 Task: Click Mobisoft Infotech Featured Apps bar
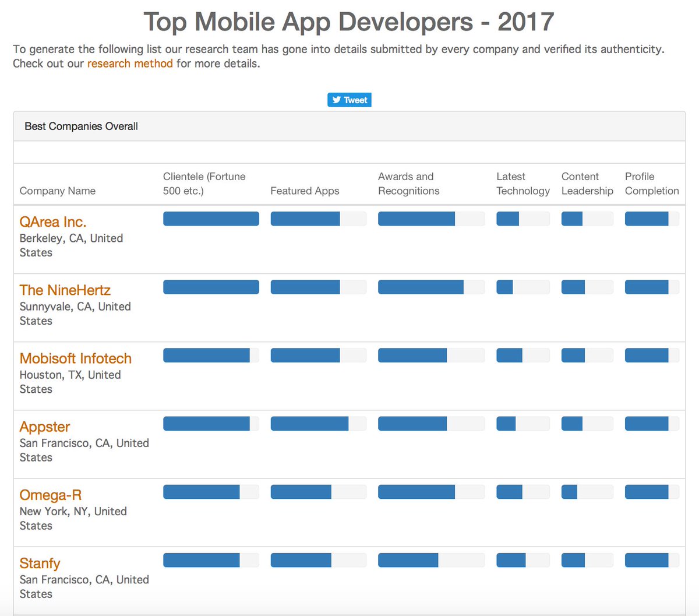tap(319, 355)
